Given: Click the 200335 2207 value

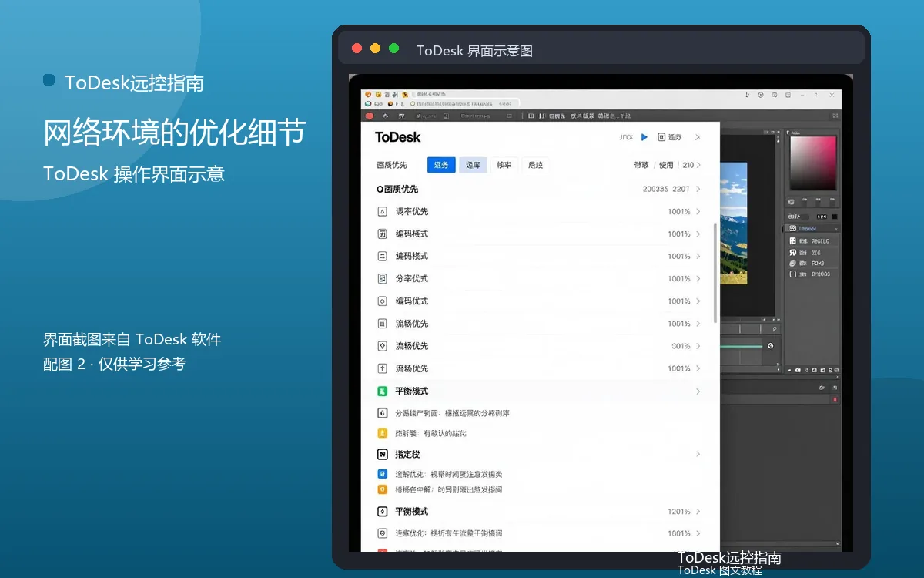Looking at the screenshot, I should pos(666,189).
